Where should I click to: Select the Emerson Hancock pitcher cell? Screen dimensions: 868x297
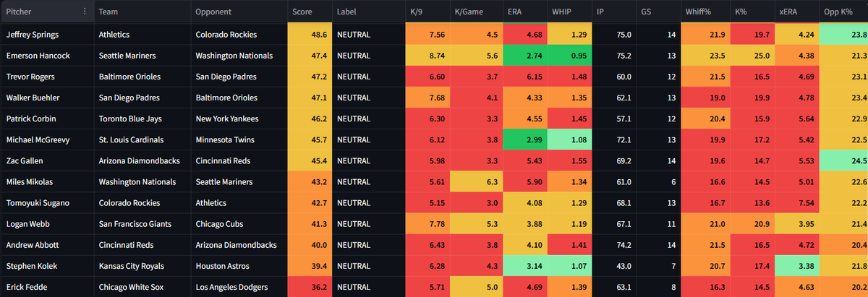[x=46, y=55]
